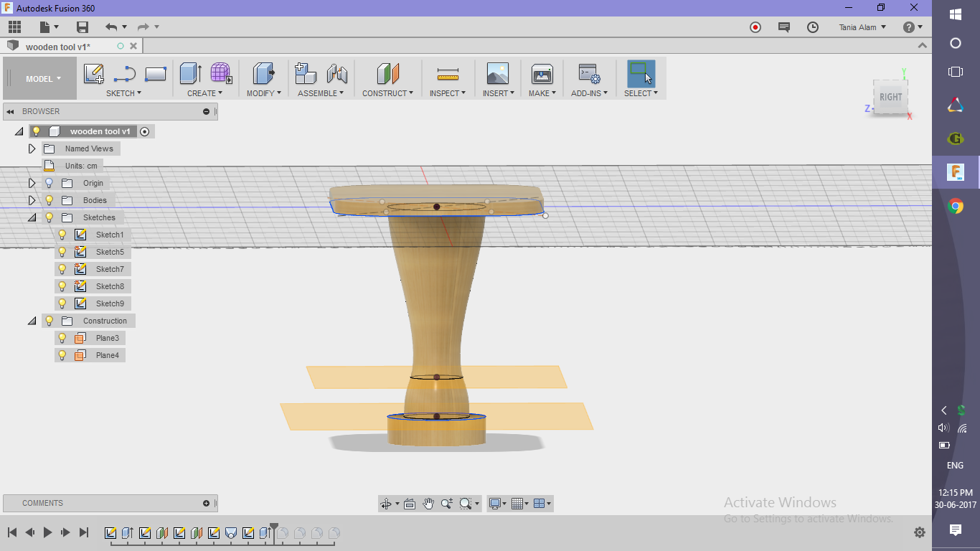Click the Save icon
The image size is (980, 551).
pos(83,27)
